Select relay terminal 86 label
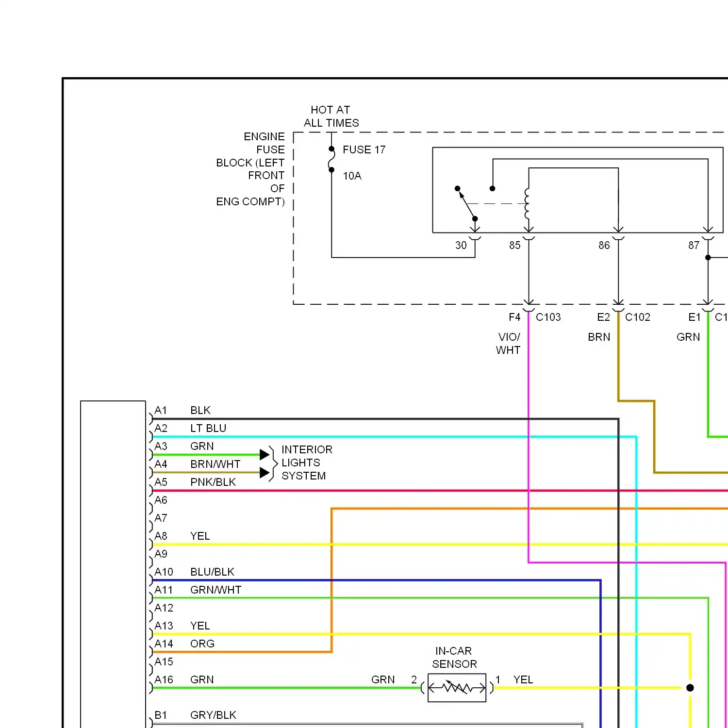The width and height of the screenshot is (728, 728). click(x=604, y=245)
